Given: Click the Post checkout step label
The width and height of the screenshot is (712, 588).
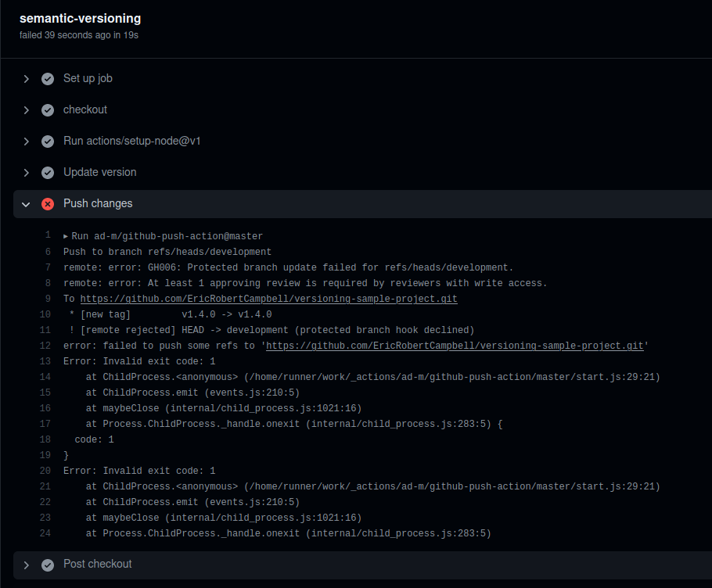Looking at the screenshot, I should [97, 564].
